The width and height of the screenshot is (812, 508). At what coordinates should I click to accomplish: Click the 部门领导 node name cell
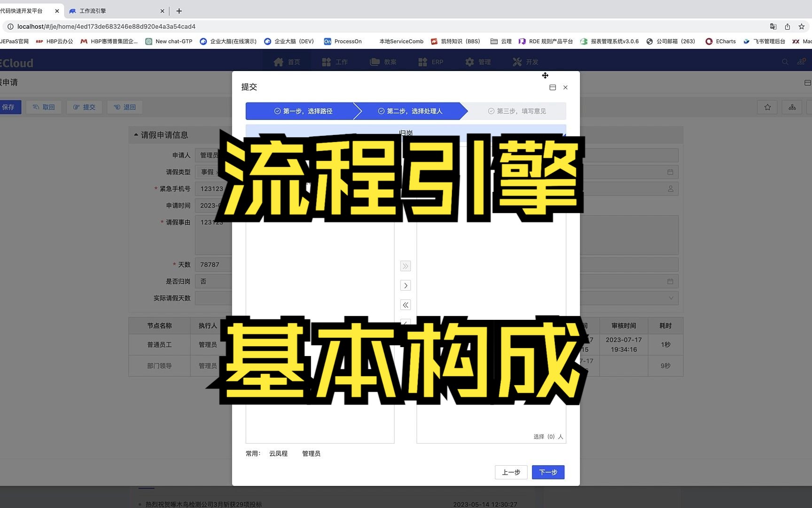[x=159, y=366]
